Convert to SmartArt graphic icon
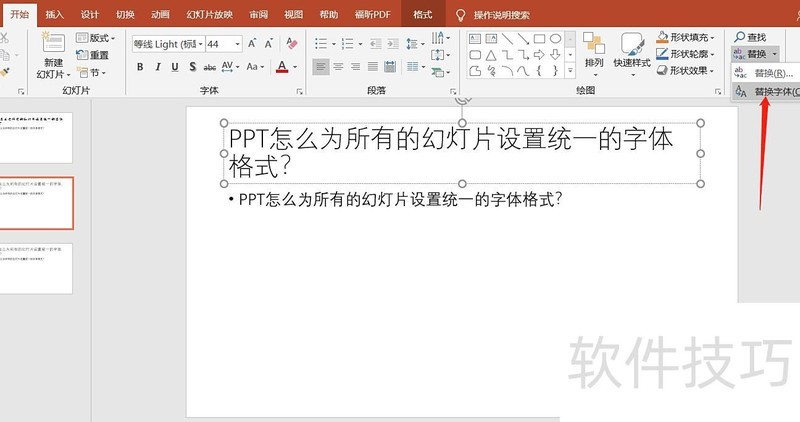This screenshot has width=800, height=422. tap(440, 72)
